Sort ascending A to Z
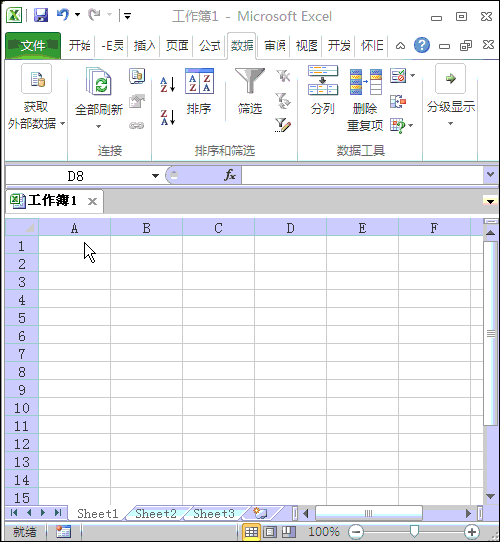Image resolution: width=500 pixels, height=542 pixels. 168,84
